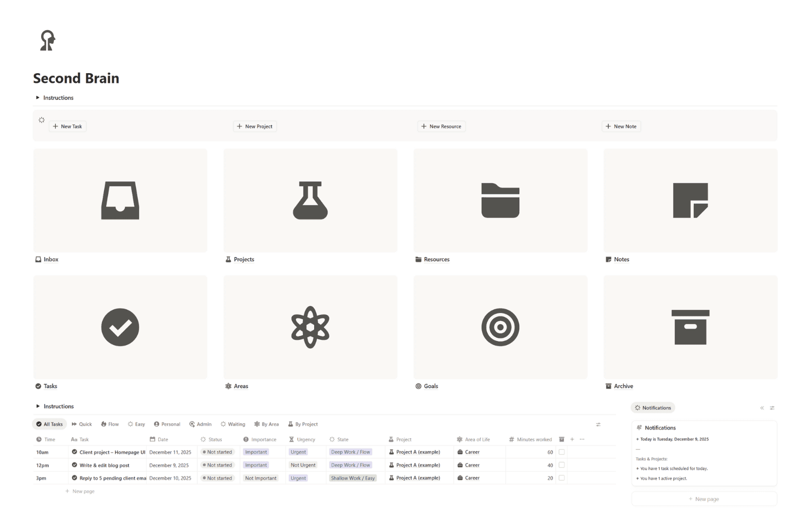Open the Notes card icon
This screenshot has height=508, width=812.
tap(690, 200)
